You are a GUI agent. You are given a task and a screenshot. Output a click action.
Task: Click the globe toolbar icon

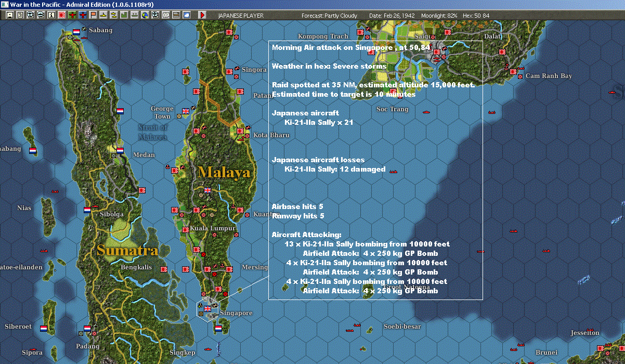(x=145, y=15)
